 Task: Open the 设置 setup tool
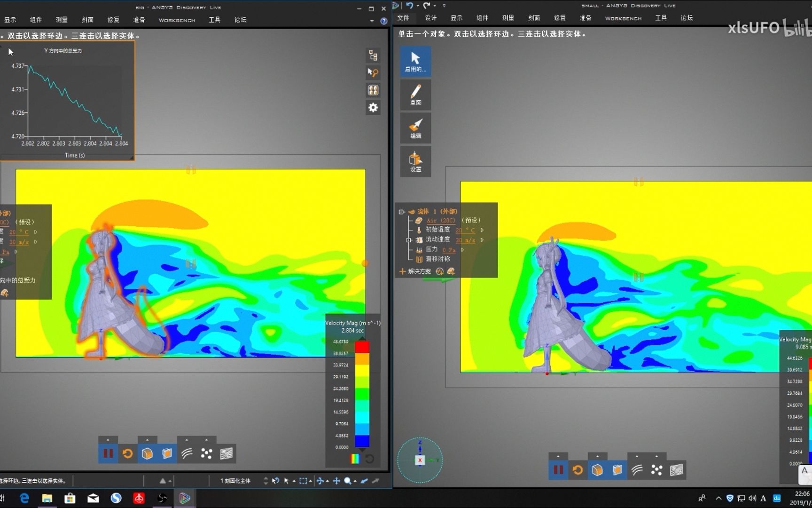[415, 161]
